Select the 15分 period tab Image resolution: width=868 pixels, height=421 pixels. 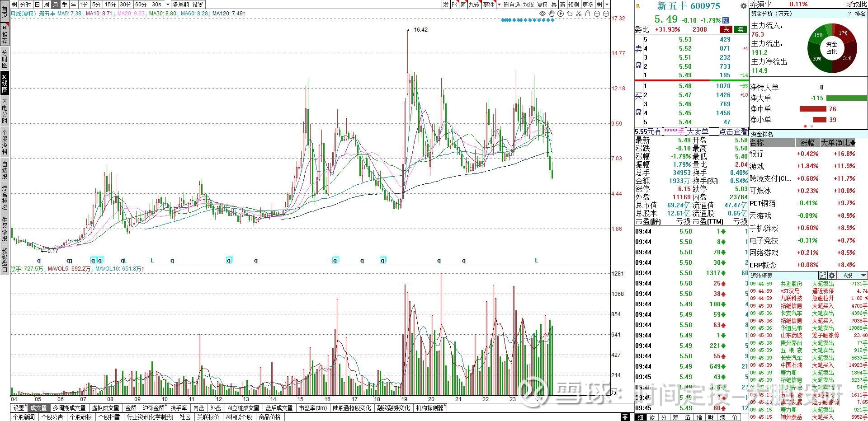tap(110, 5)
